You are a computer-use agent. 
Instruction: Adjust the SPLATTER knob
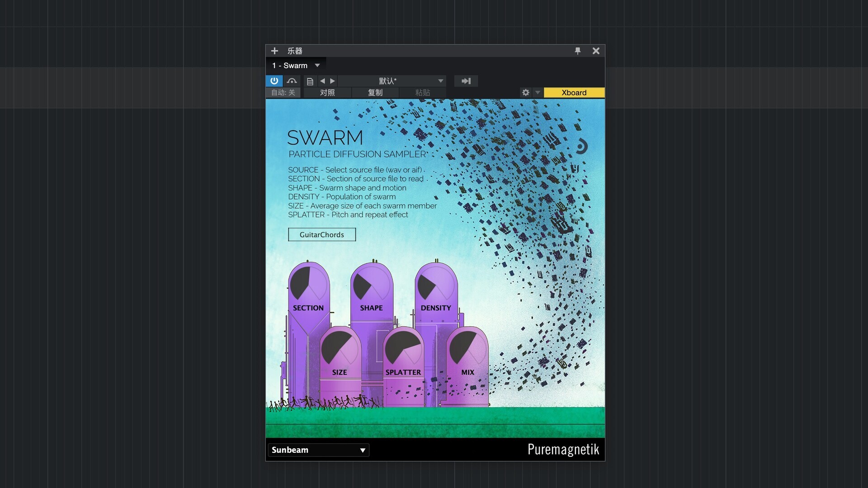pyautogui.click(x=403, y=348)
